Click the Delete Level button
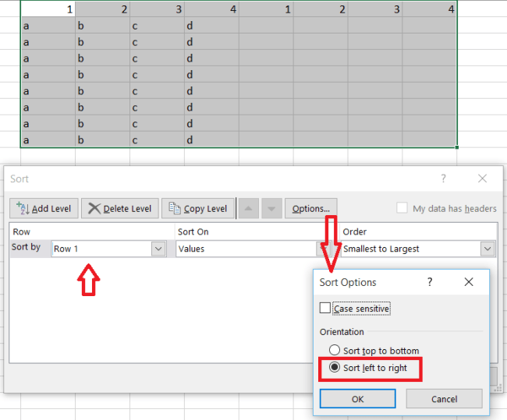Image resolution: width=507 pixels, height=420 pixels. coord(120,209)
